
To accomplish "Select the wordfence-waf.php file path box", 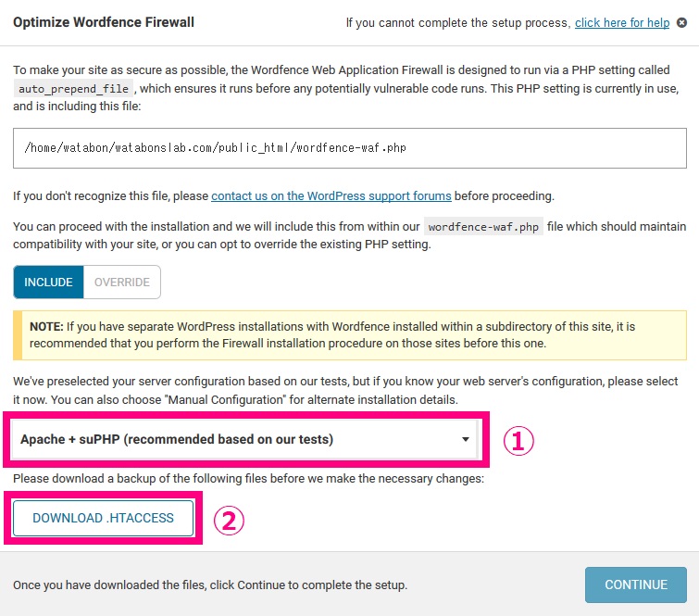I will coord(350,148).
